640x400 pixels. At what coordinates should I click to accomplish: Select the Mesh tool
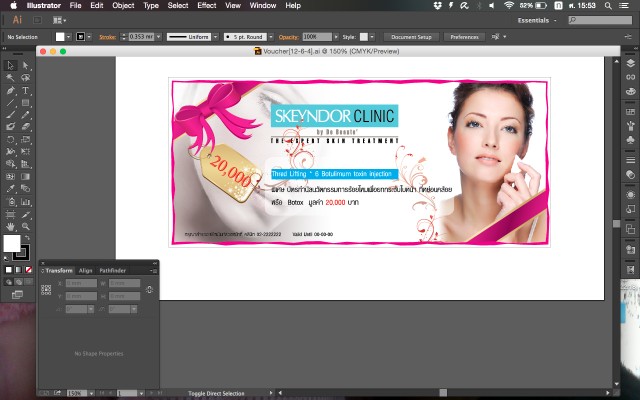[10, 177]
